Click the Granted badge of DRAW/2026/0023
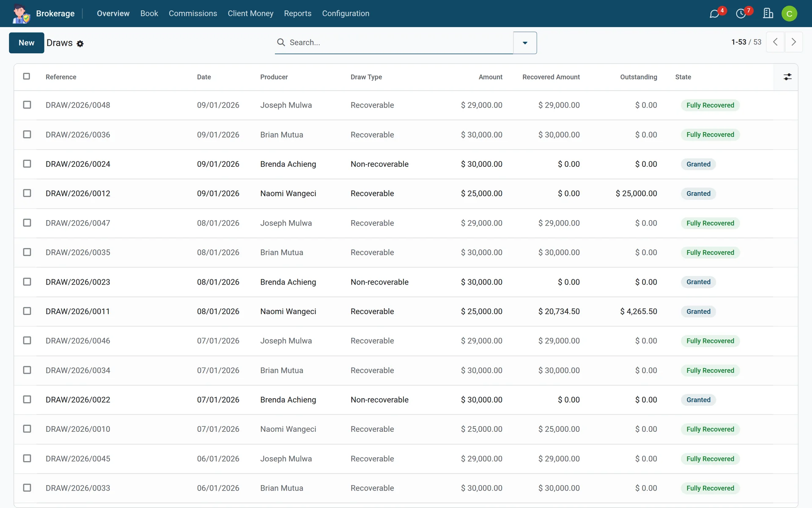The image size is (812, 508). (x=698, y=282)
